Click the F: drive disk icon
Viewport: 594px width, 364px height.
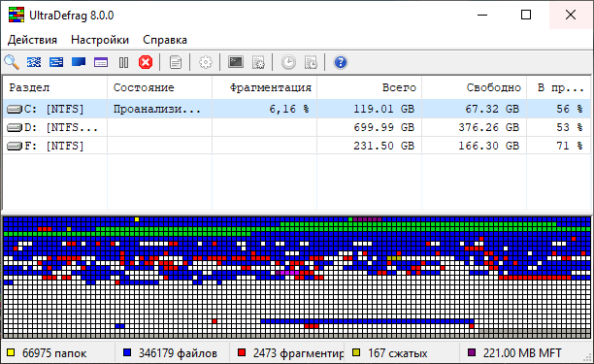point(15,146)
